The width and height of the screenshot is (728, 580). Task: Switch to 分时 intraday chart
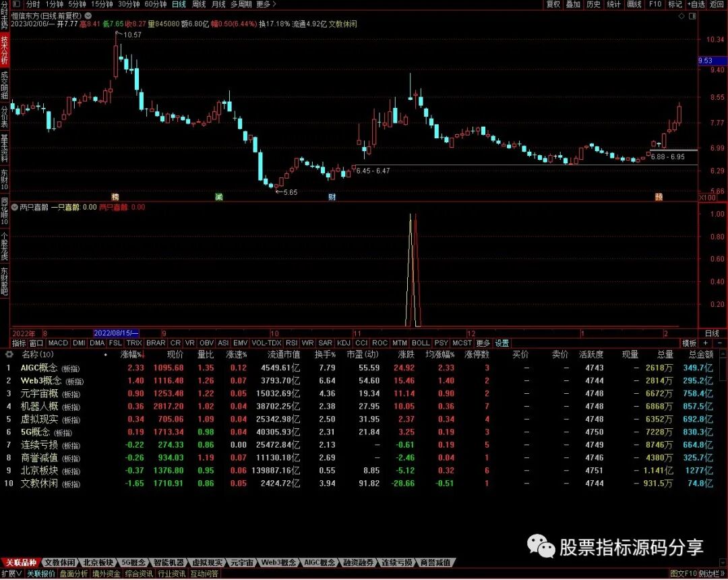point(33,4)
